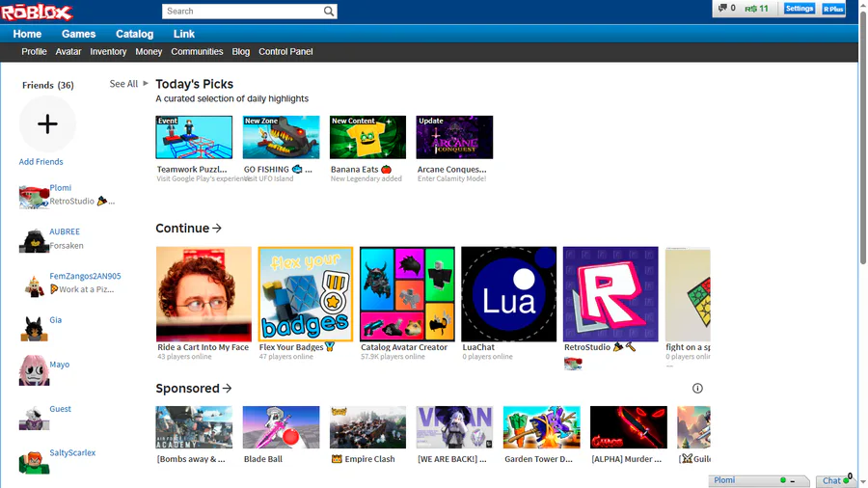Expand friends with the See All arrow

pyautogui.click(x=129, y=84)
